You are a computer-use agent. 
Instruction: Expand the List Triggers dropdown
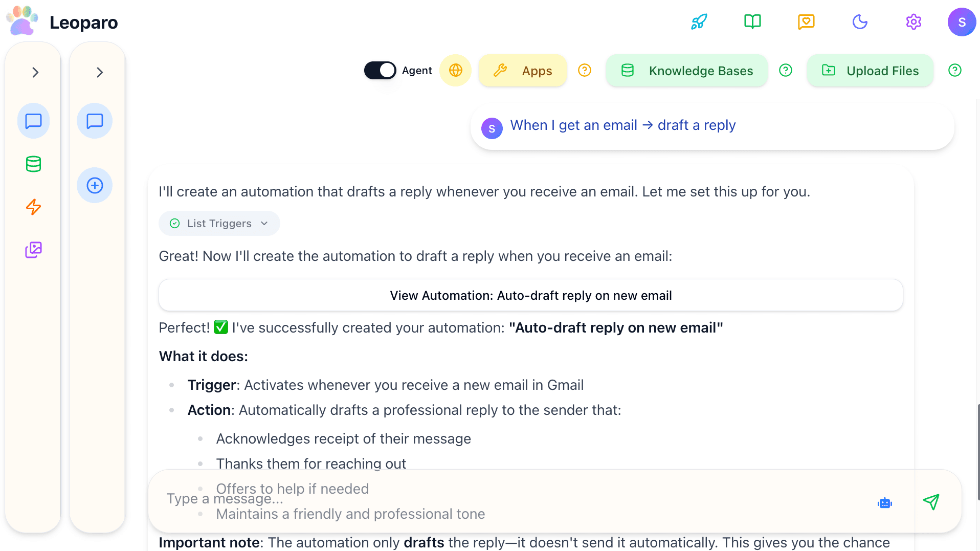(264, 223)
